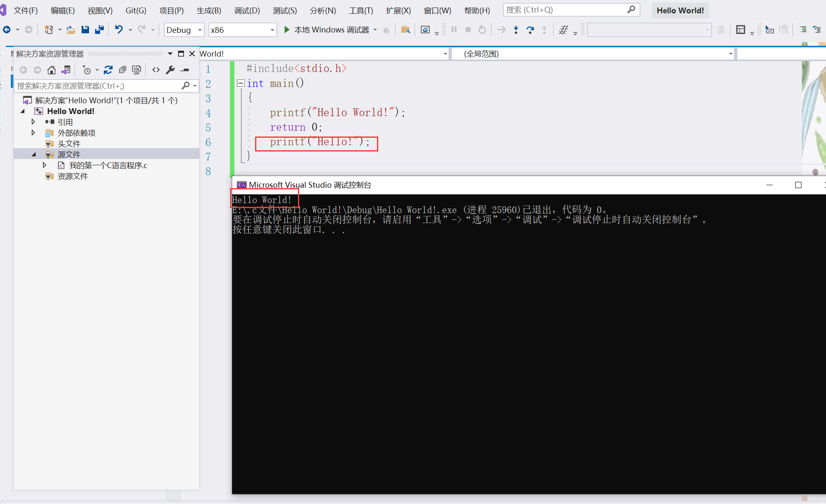The image size is (826, 504).
Task: Click Step Over debug arrow icon
Action: (x=530, y=30)
